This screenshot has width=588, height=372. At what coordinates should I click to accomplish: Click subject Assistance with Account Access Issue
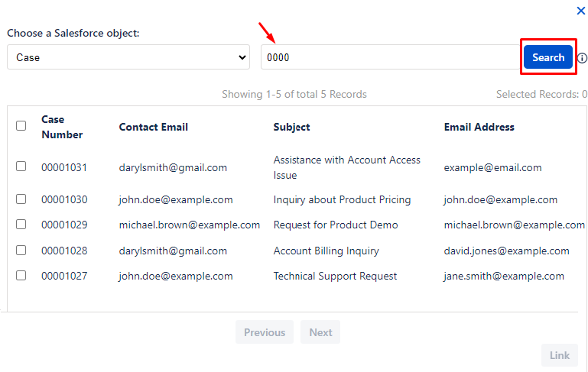tap(347, 167)
